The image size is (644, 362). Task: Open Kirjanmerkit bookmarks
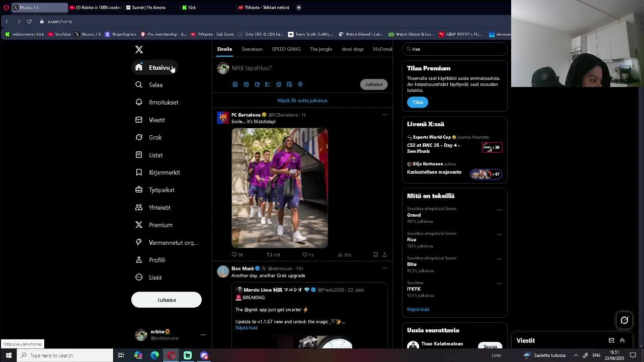[x=157, y=172]
